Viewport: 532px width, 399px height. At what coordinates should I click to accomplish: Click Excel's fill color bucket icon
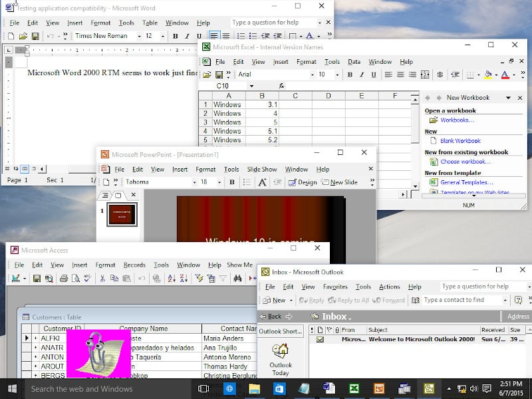[489, 74]
